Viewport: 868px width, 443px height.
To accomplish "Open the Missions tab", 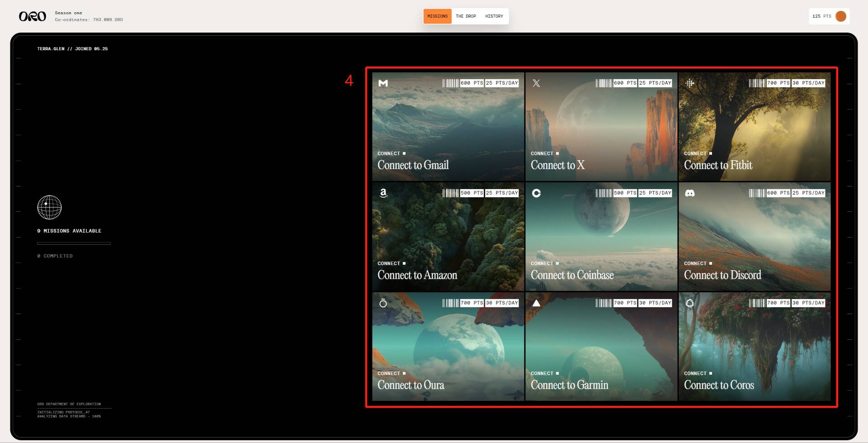I will (x=437, y=16).
